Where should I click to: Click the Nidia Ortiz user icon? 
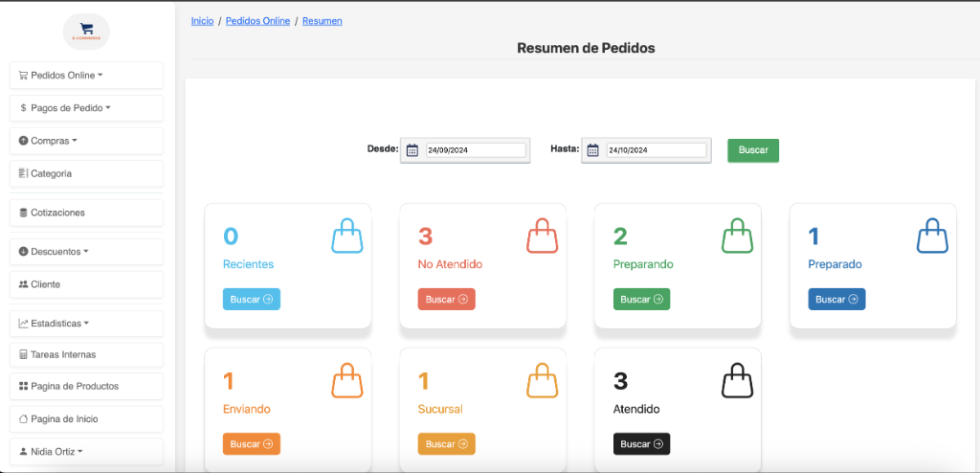(x=23, y=450)
